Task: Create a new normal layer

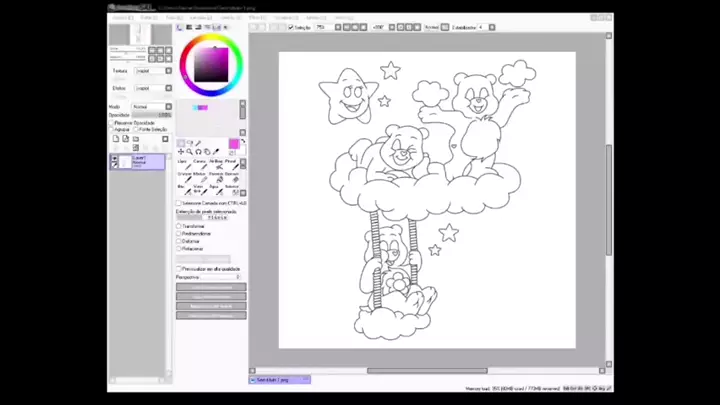Action: [x=116, y=139]
